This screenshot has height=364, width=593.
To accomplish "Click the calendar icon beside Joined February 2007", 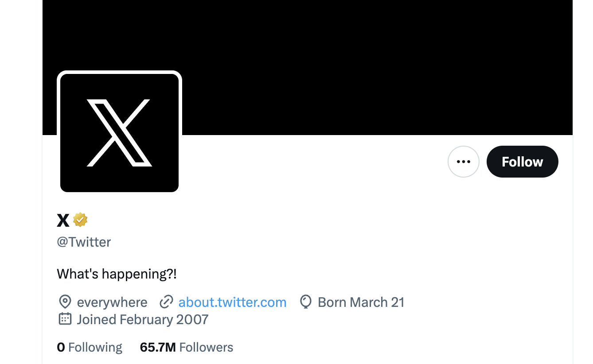I will (65, 319).
